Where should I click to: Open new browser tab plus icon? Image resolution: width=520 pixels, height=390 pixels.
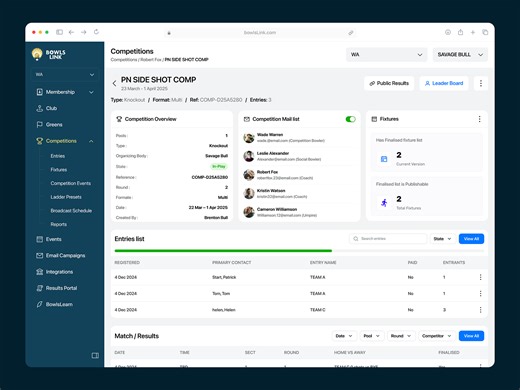(x=473, y=32)
